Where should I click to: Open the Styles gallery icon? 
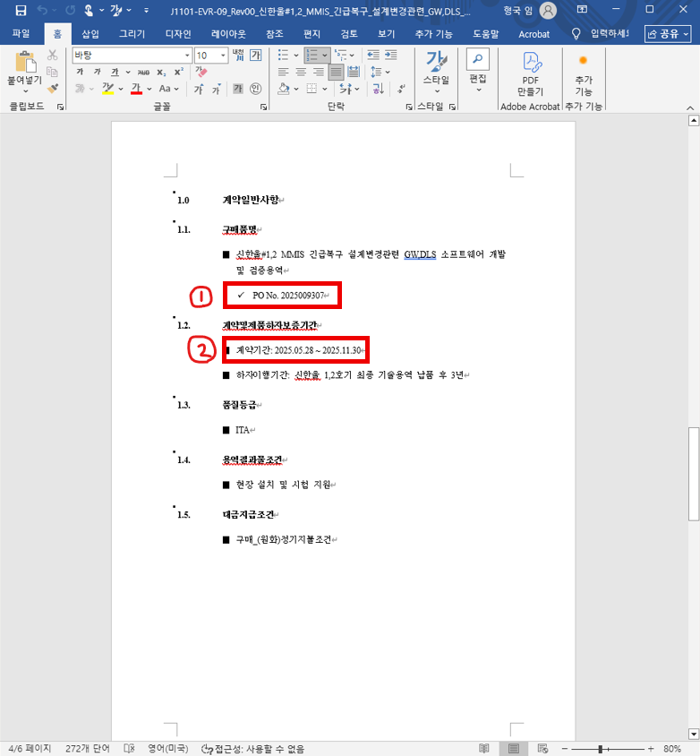pyautogui.click(x=436, y=68)
